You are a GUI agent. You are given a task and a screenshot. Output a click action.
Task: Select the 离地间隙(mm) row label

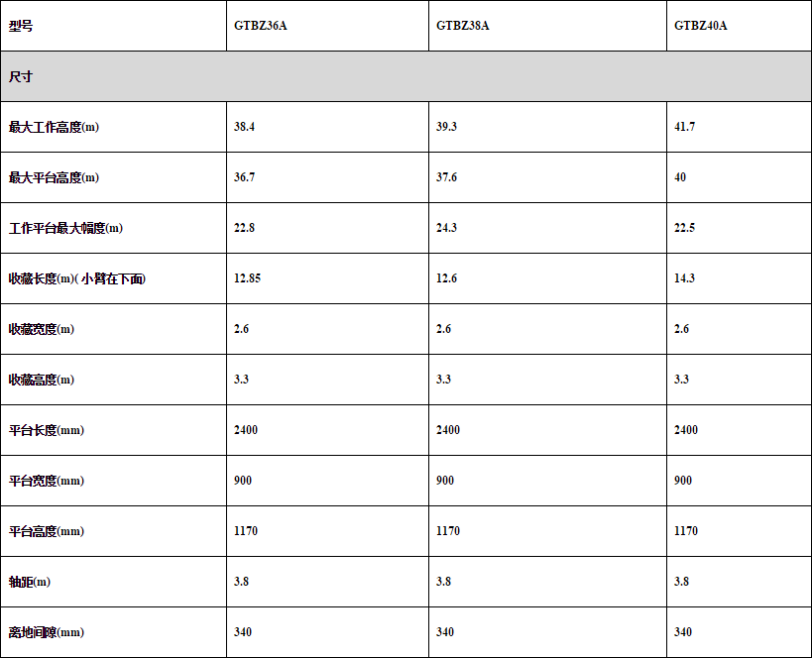(x=47, y=632)
